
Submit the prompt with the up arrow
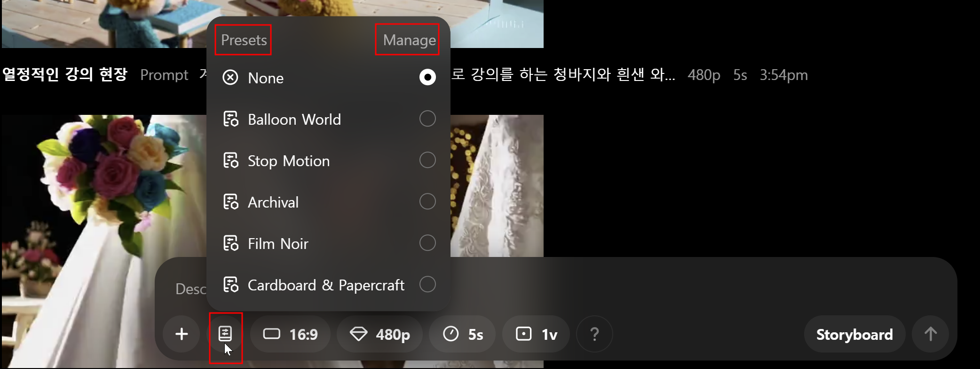click(x=930, y=334)
